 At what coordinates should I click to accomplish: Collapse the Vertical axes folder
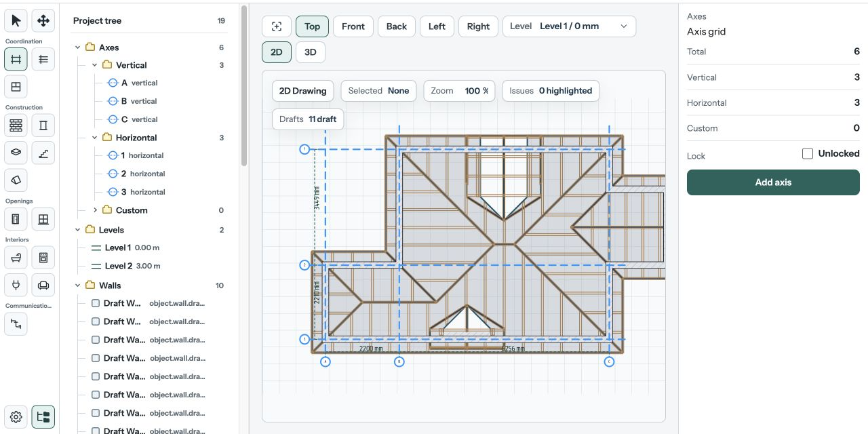(94, 65)
